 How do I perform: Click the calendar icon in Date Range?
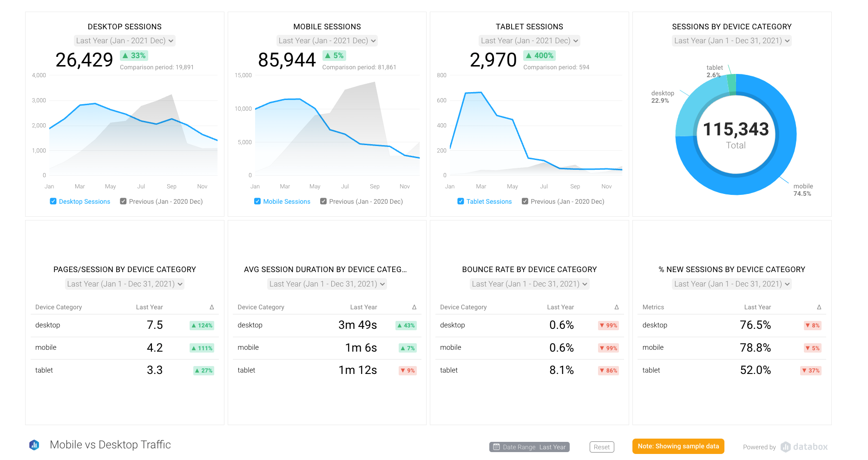coord(496,447)
